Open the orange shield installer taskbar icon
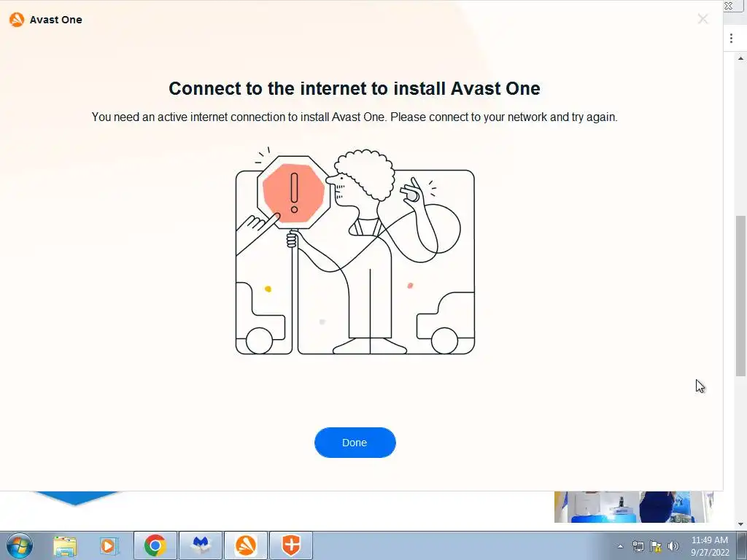Screen dimensions: 747x560 [x=291, y=545]
